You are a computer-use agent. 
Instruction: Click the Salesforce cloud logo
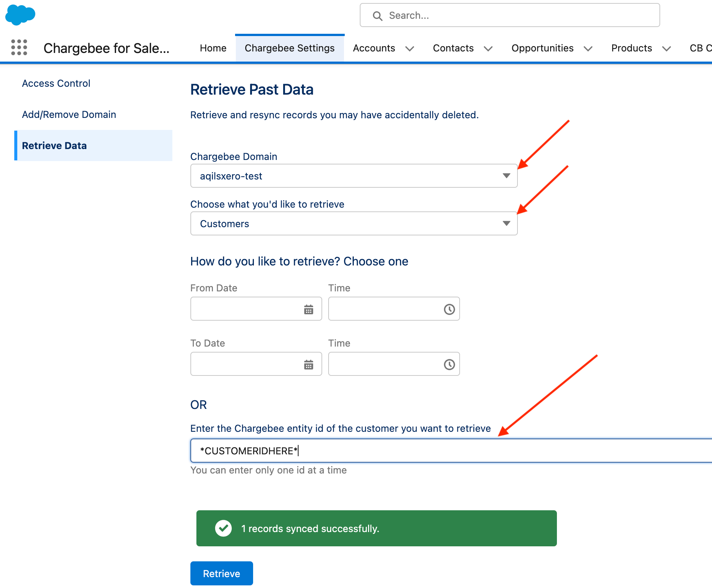(x=20, y=15)
